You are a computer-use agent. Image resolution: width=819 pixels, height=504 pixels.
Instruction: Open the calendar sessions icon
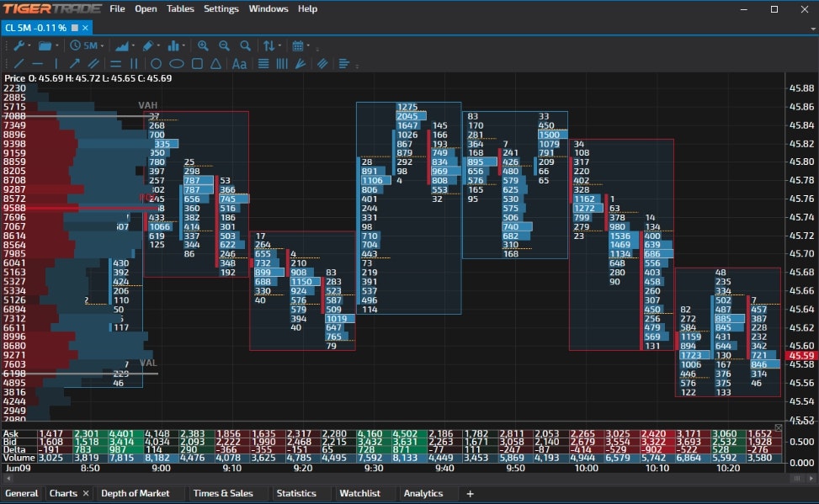[300, 45]
